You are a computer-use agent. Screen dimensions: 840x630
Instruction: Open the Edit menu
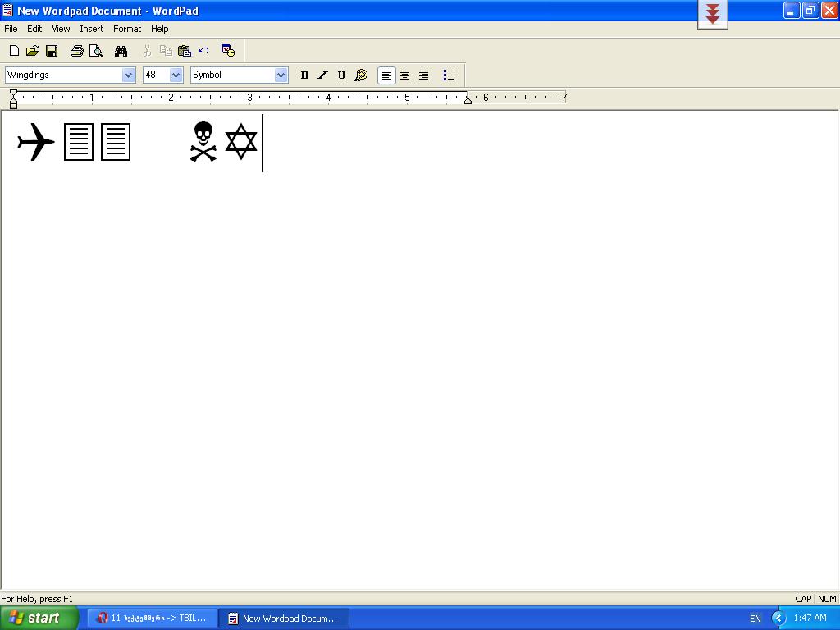[34, 29]
